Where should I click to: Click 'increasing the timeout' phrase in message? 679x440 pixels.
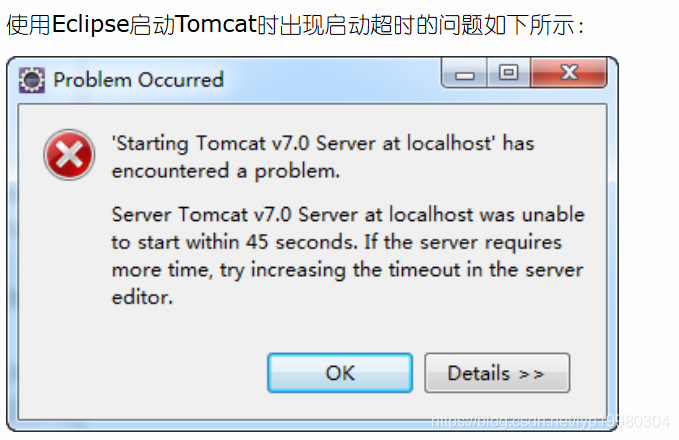(355, 270)
